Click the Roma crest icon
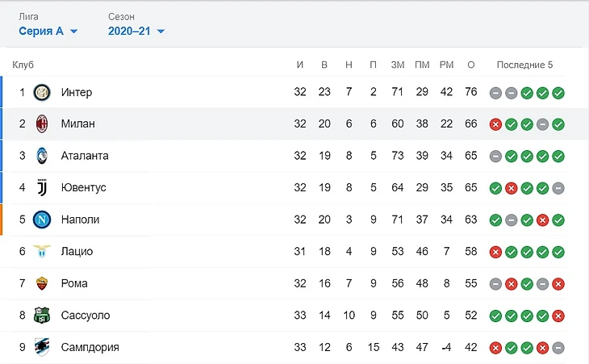This screenshot has width=589, height=364. pos(42,283)
